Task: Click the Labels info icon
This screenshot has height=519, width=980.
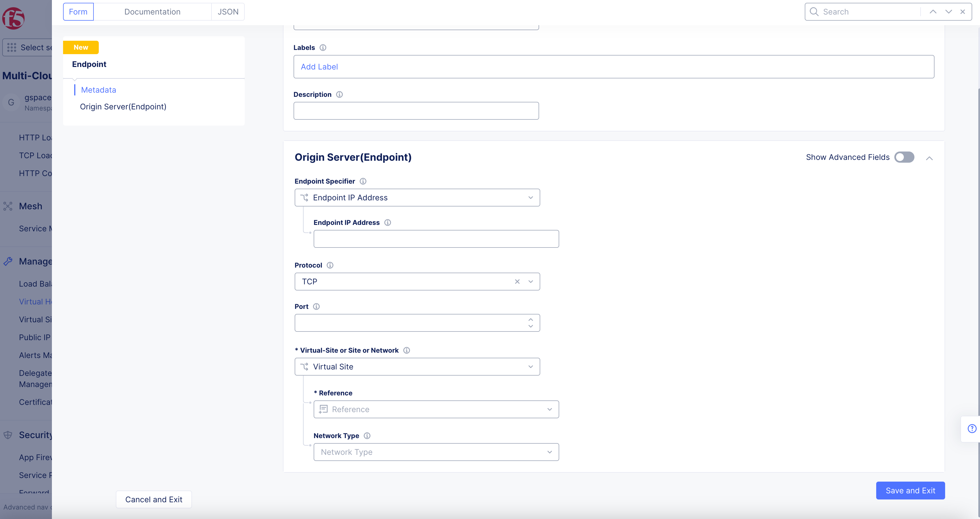Action: pos(323,47)
